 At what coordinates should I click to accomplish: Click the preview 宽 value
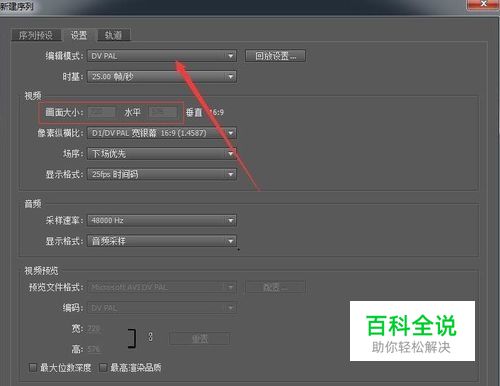pos(94,329)
